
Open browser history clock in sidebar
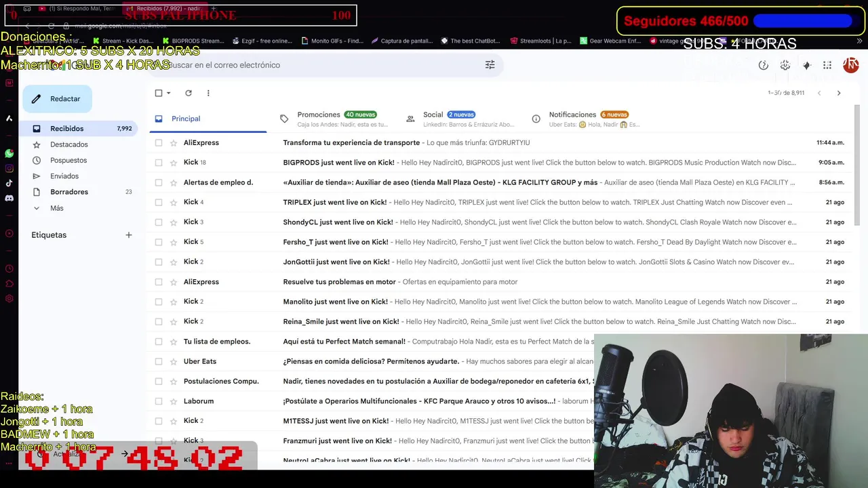click(x=9, y=269)
